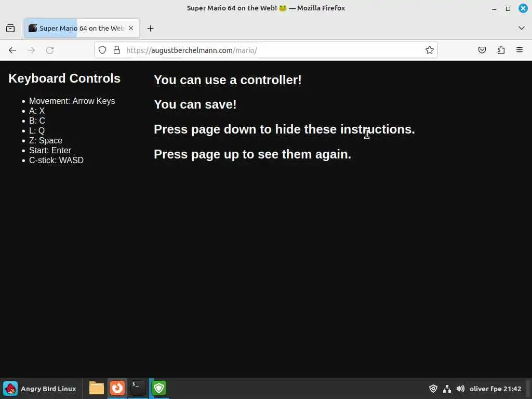Open the green shield taskbar application

click(159, 388)
